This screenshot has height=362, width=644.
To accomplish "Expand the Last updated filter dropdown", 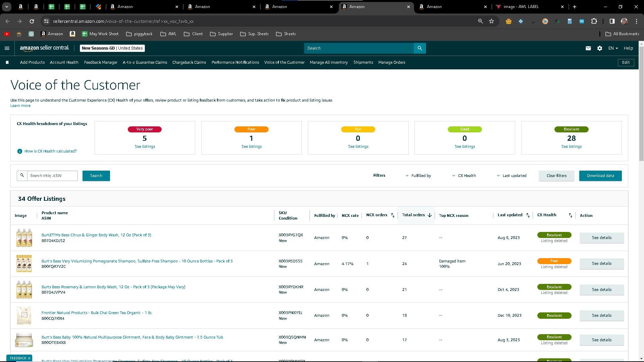I will (512, 176).
